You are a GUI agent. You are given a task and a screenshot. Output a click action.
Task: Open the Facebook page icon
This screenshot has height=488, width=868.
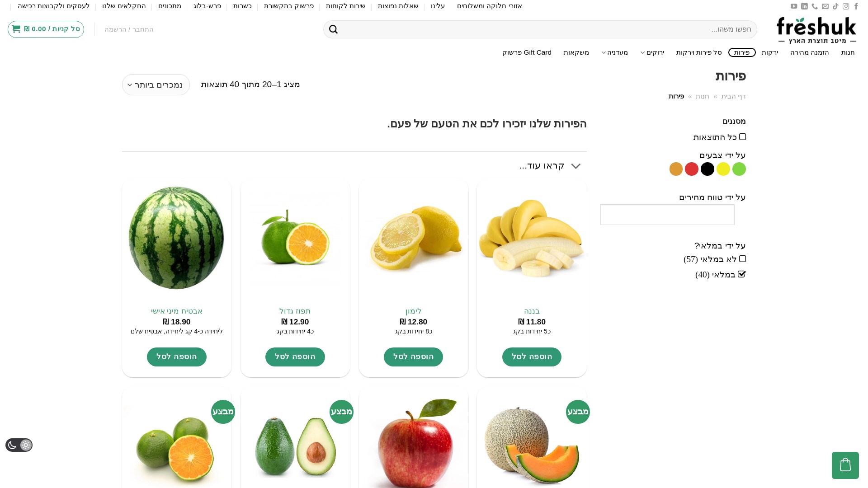[856, 6]
